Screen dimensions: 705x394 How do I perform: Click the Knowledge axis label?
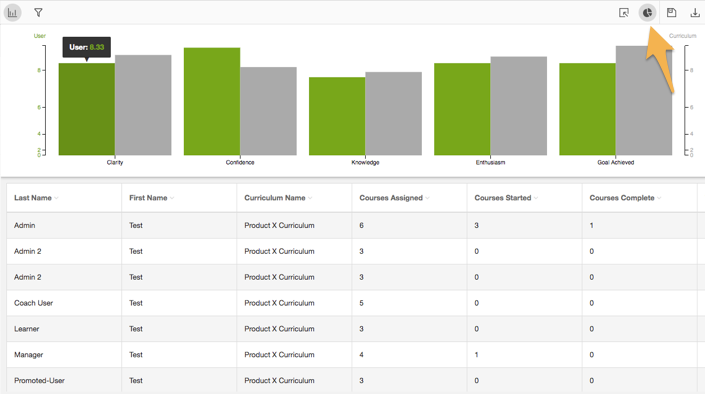click(365, 162)
